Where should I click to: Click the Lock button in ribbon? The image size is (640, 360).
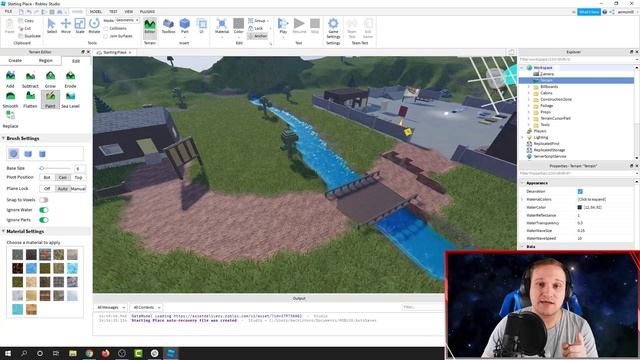pos(256,28)
